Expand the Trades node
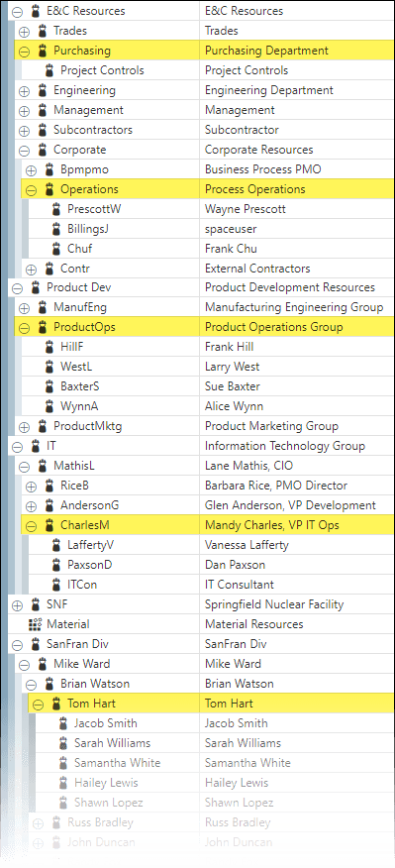The image size is (395, 868). (24, 32)
